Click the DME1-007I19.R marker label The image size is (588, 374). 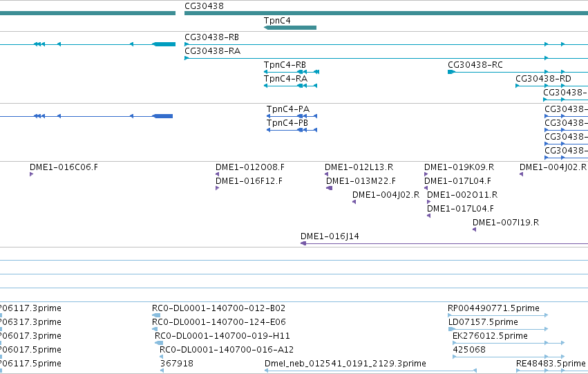coord(506,223)
